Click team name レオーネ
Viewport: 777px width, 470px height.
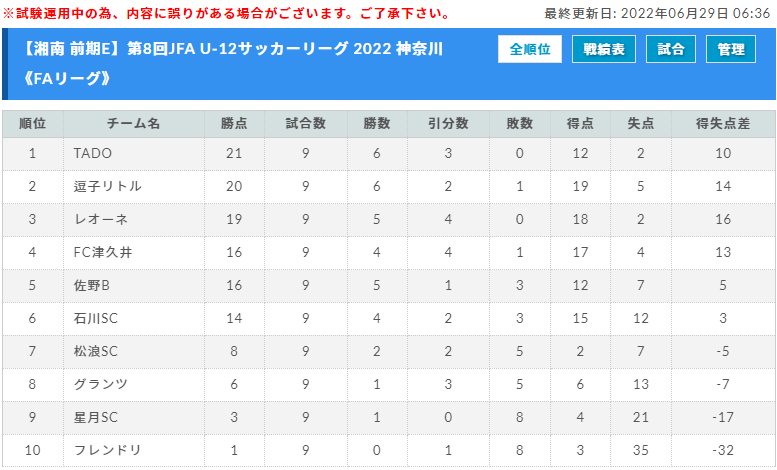pos(101,219)
